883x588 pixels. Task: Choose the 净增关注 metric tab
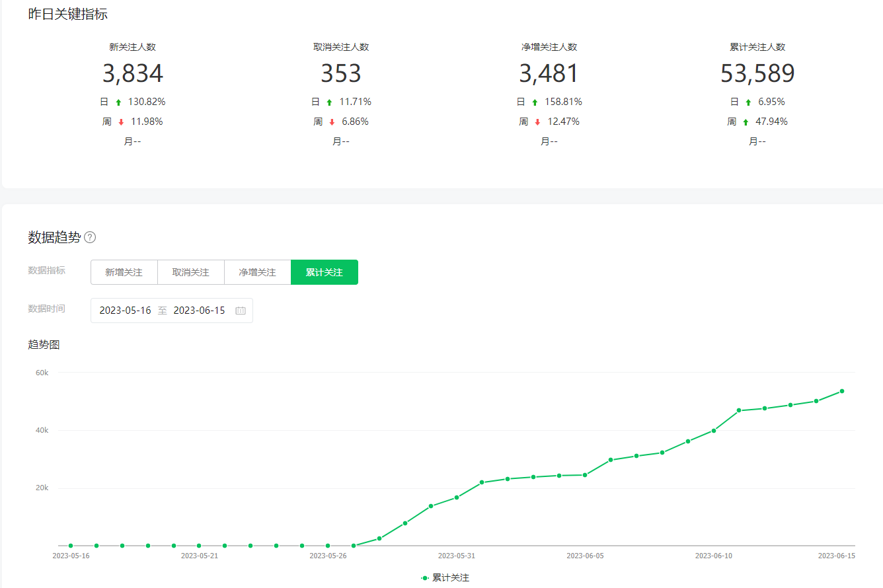[257, 272]
